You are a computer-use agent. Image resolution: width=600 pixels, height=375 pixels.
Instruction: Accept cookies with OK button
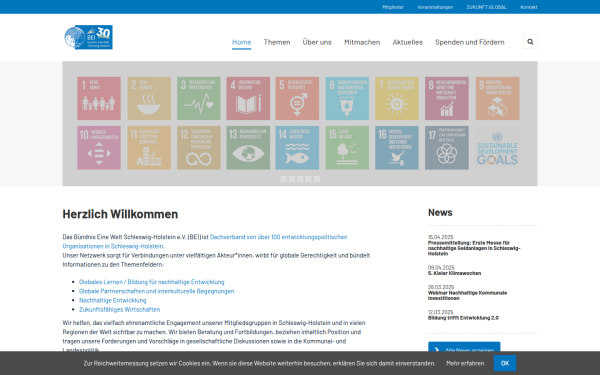505,363
